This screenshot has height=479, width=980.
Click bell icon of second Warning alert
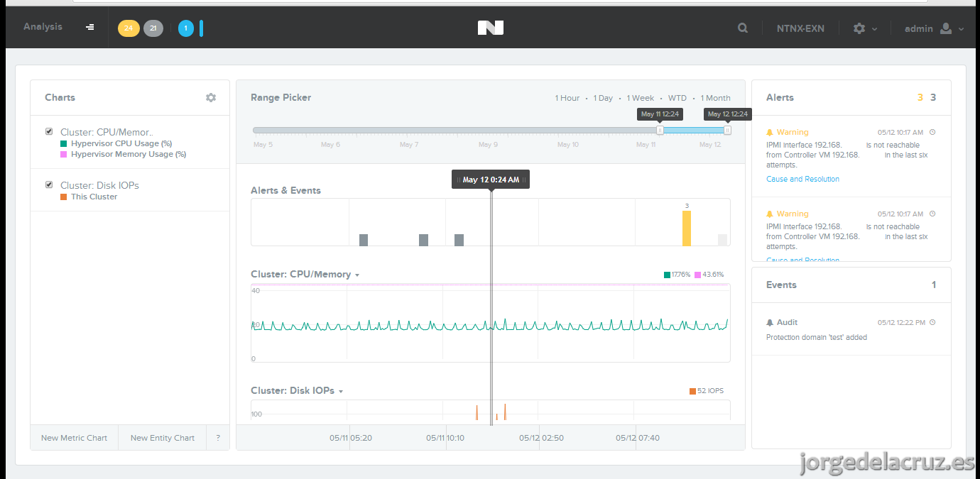coord(770,214)
